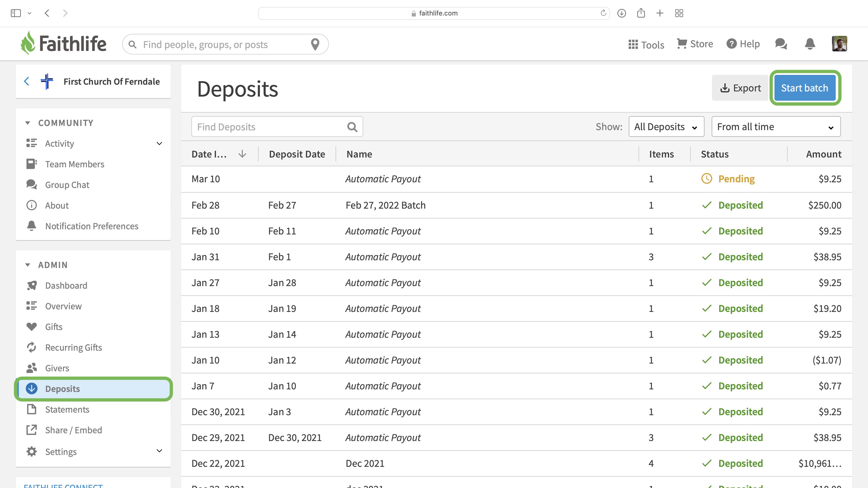Sort by the Amount column header
Image resolution: width=868 pixels, height=488 pixels.
click(x=824, y=154)
